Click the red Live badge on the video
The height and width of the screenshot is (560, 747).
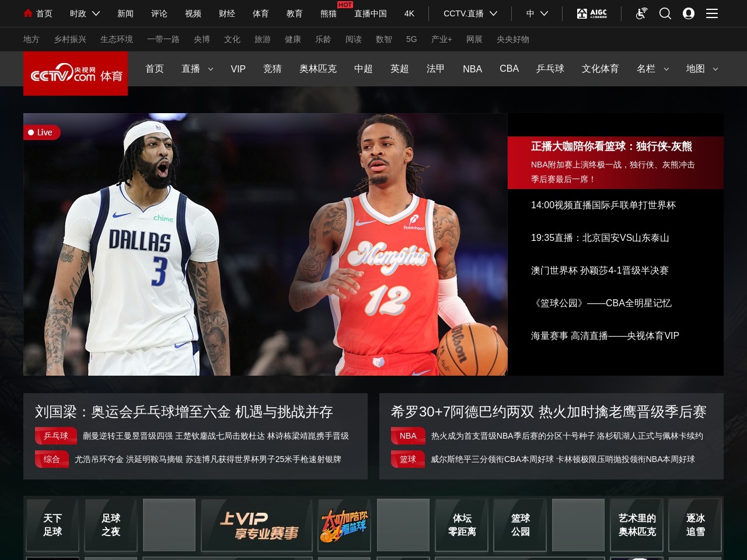click(41, 132)
